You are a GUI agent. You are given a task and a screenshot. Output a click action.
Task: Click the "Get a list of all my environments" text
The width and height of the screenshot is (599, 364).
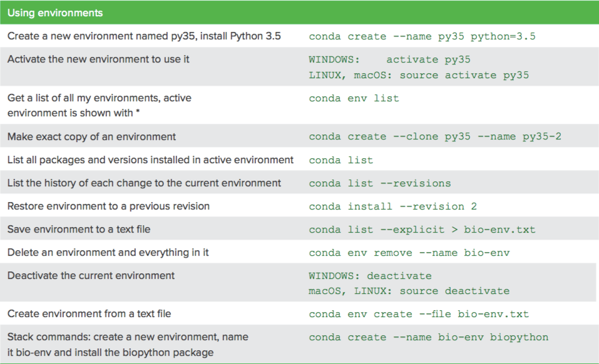[x=100, y=98]
